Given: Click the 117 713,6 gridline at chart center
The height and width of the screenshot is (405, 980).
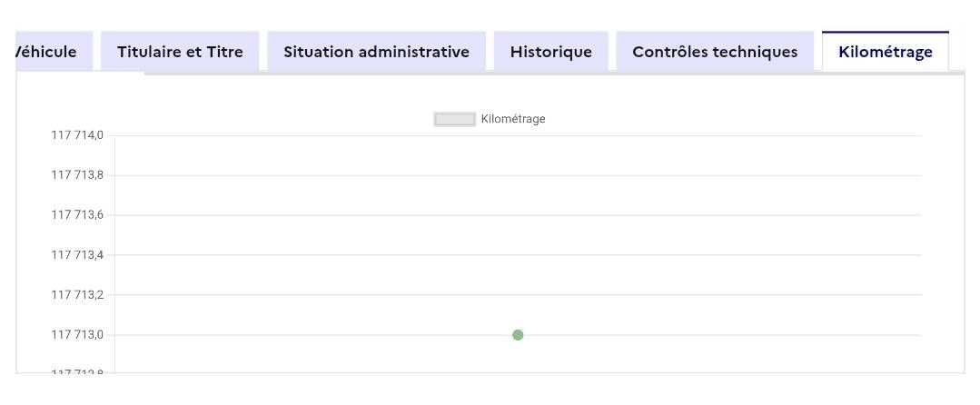Looking at the screenshot, I should click(x=518, y=215).
